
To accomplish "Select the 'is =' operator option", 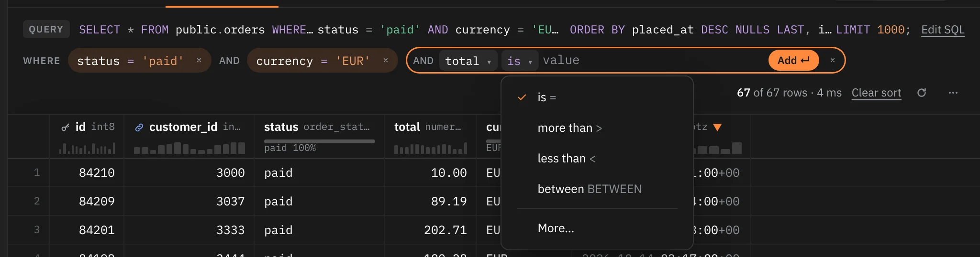I will pyautogui.click(x=597, y=97).
